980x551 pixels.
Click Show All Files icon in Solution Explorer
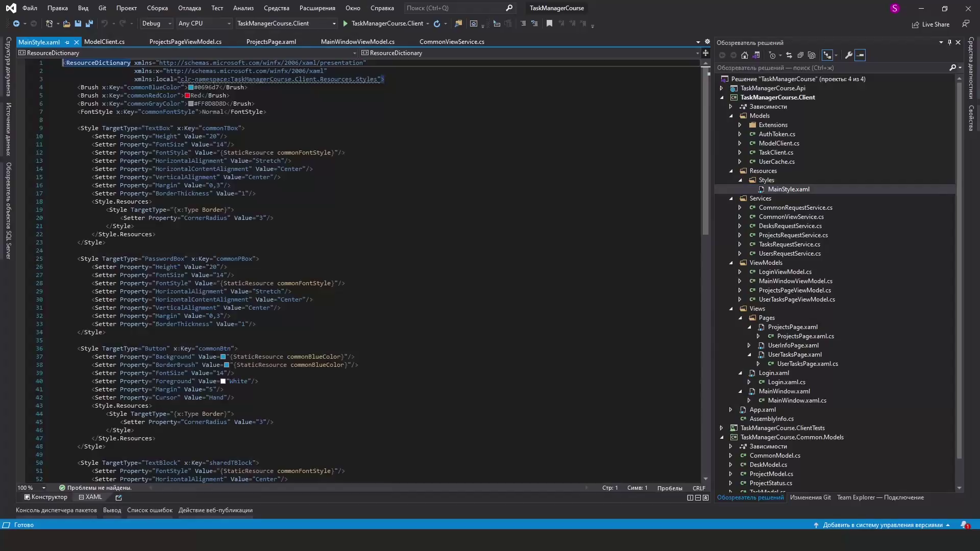(x=812, y=55)
